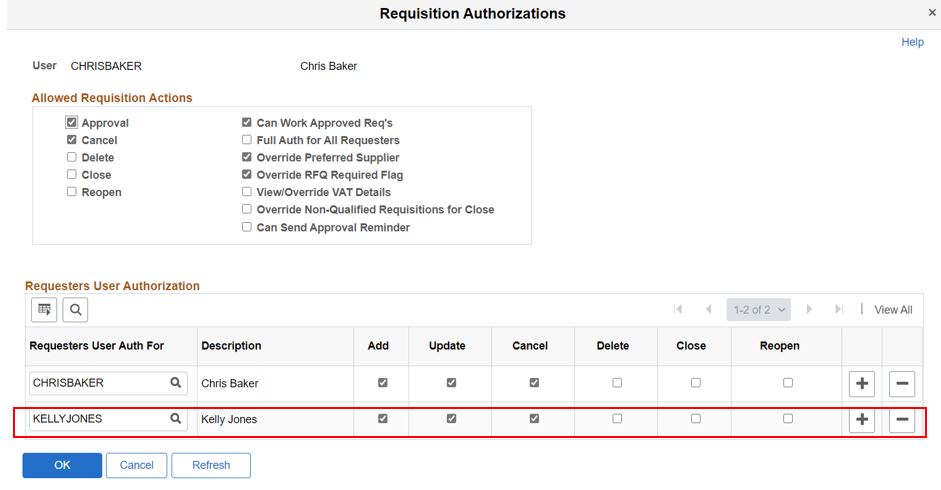Open the 1-2 of 2 rows dropdown
This screenshot has width=941, height=490.
click(x=760, y=310)
